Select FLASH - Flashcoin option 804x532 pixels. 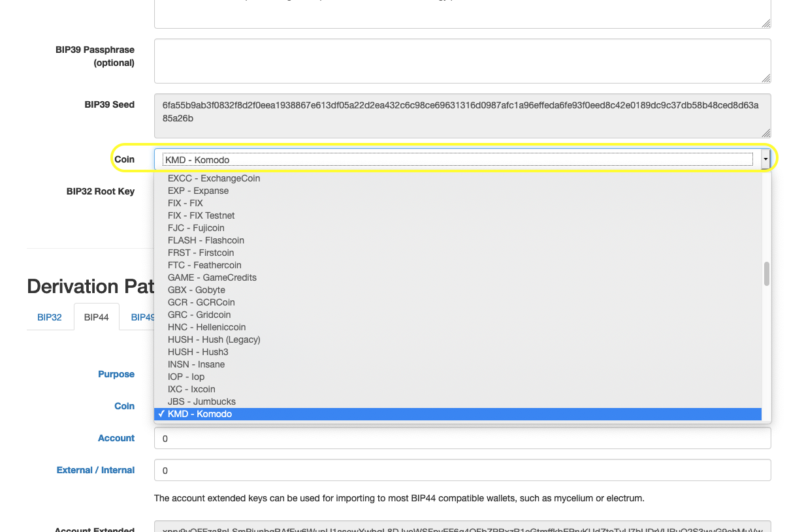(x=458, y=240)
